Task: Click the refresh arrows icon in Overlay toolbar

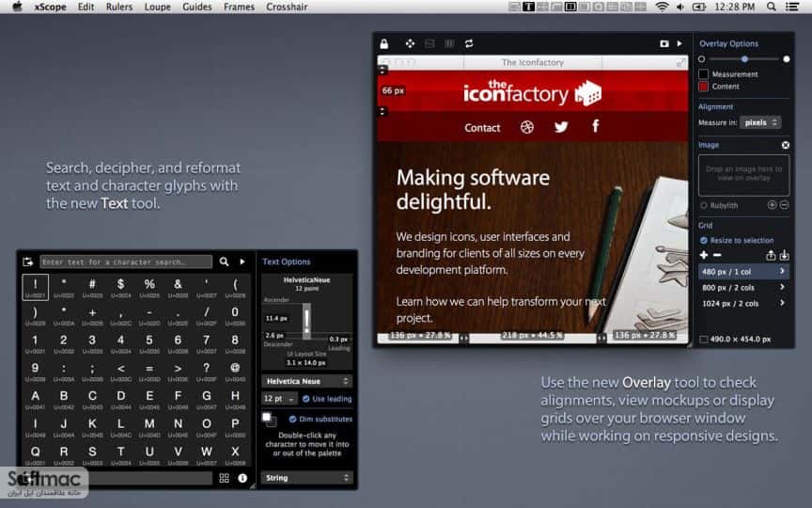Action: coord(469,43)
